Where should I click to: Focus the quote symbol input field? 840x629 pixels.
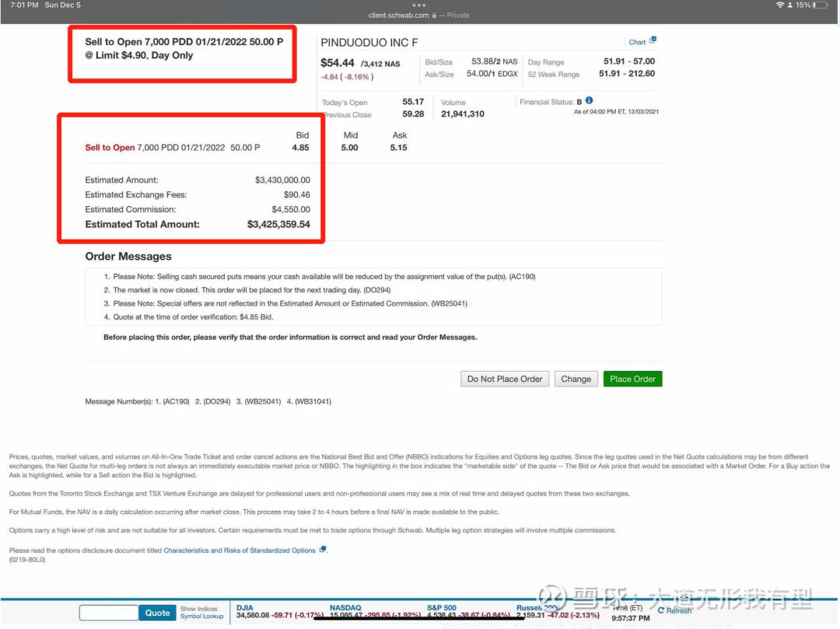109,613
